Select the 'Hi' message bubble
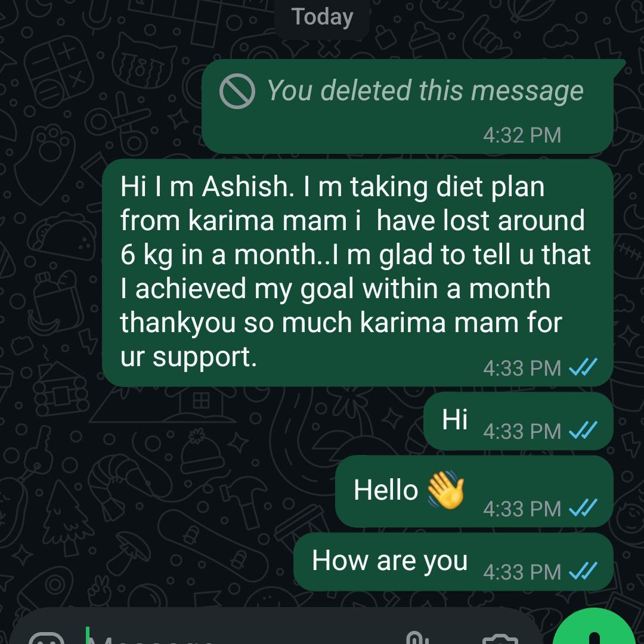Viewport: 644px width, 644px height. (x=518, y=421)
